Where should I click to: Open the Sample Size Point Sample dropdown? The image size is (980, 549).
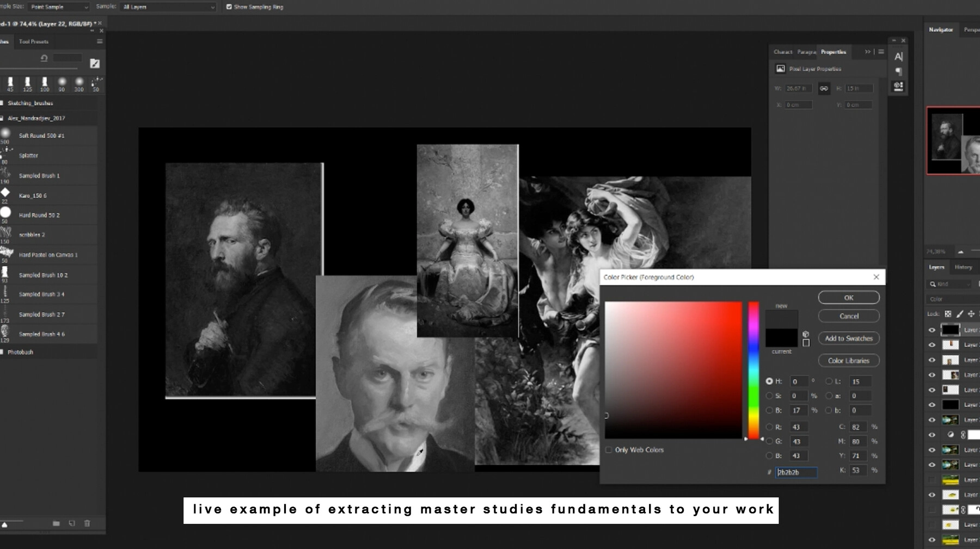(59, 7)
